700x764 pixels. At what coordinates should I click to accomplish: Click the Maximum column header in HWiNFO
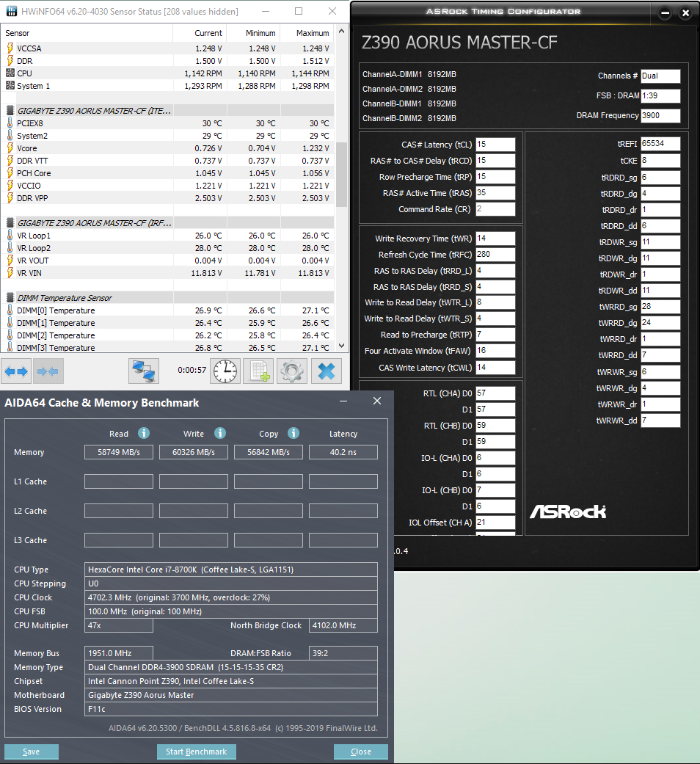[x=307, y=33]
